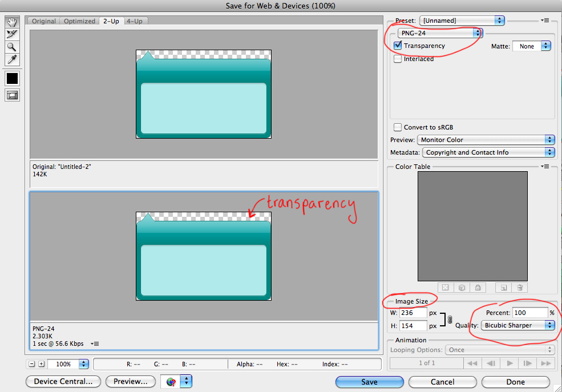Open the Metadata dropdown
The height and width of the screenshot is (392, 562).
click(x=488, y=152)
